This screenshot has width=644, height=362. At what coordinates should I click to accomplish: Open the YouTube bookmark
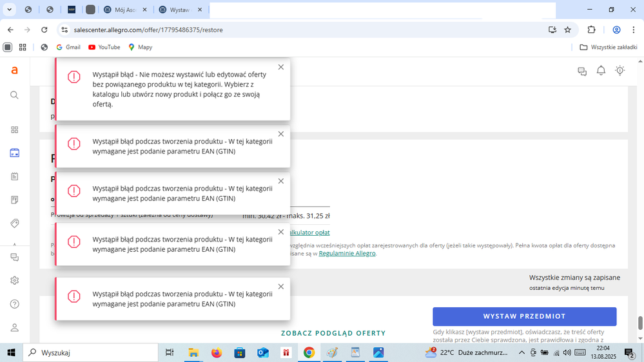coord(104,47)
